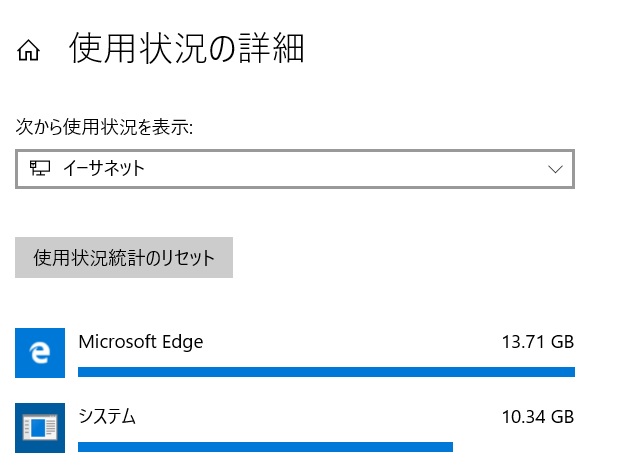Click the システム usage progress bar
620x468 pixels.
[x=265, y=447]
